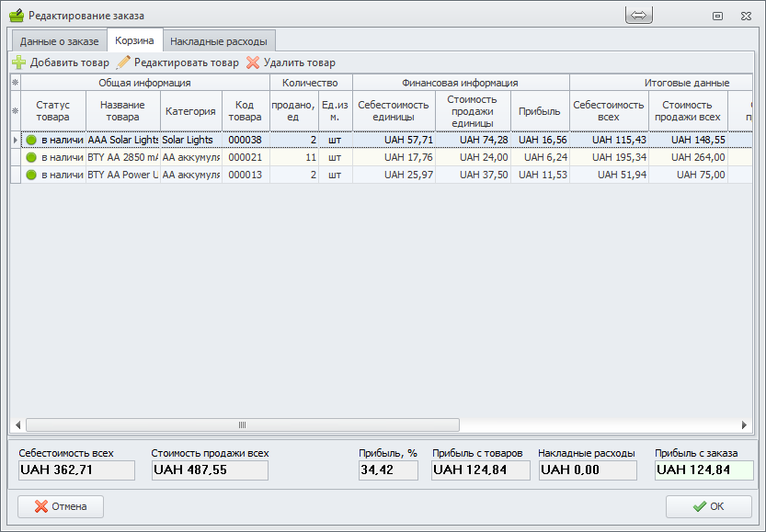This screenshot has height=532, width=766.
Task: Click the Прибыль, % field showing 34,42
Action: [388, 470]
